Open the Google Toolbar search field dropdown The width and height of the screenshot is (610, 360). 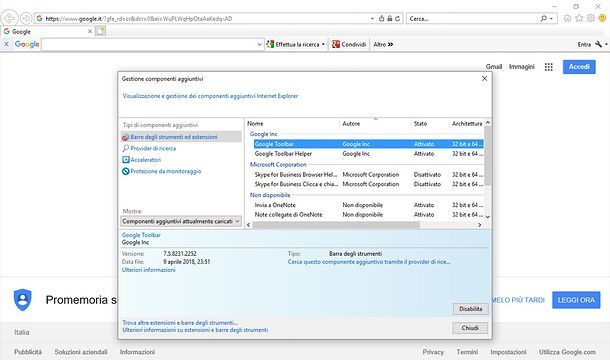click(259, 44)
